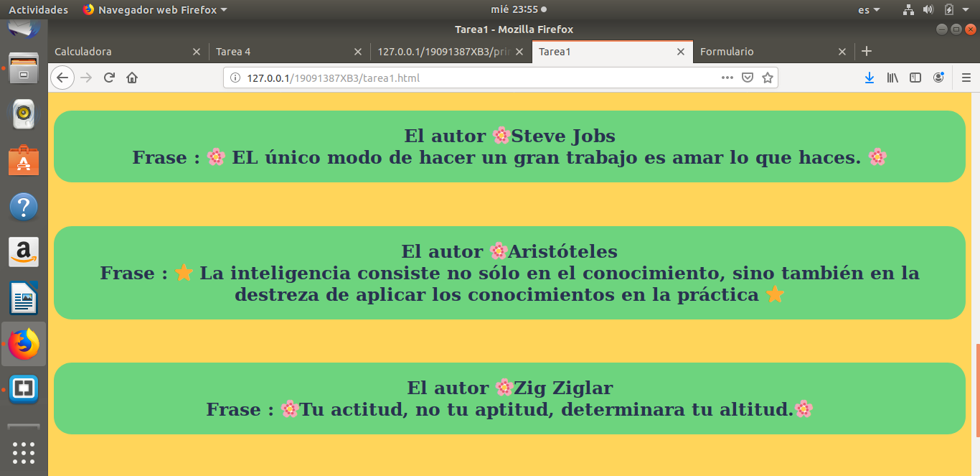Click the Firefox icon in dock
This screenshot has height=476, width=980.
coord(24,344)
